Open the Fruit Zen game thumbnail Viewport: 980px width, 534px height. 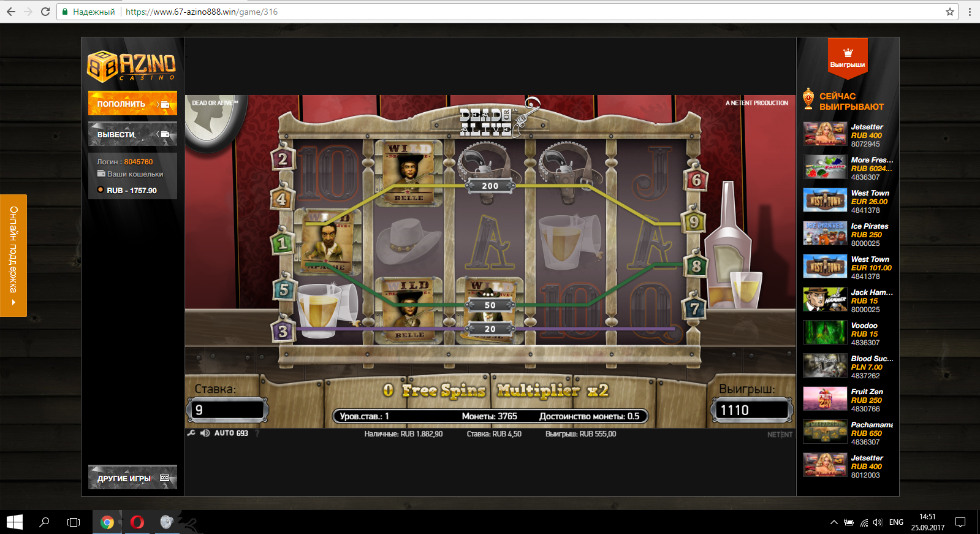point(825,399)
